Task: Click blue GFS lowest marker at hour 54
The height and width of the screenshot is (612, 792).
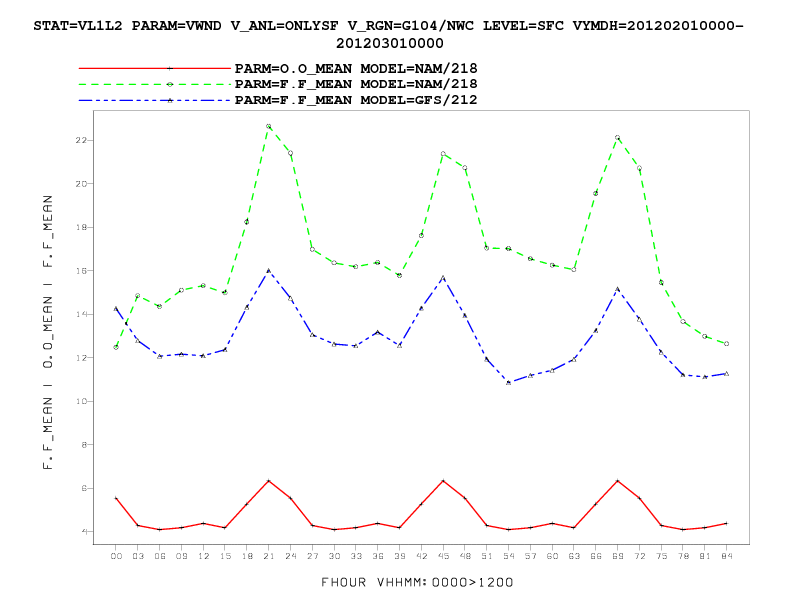Action: point(509,383)
